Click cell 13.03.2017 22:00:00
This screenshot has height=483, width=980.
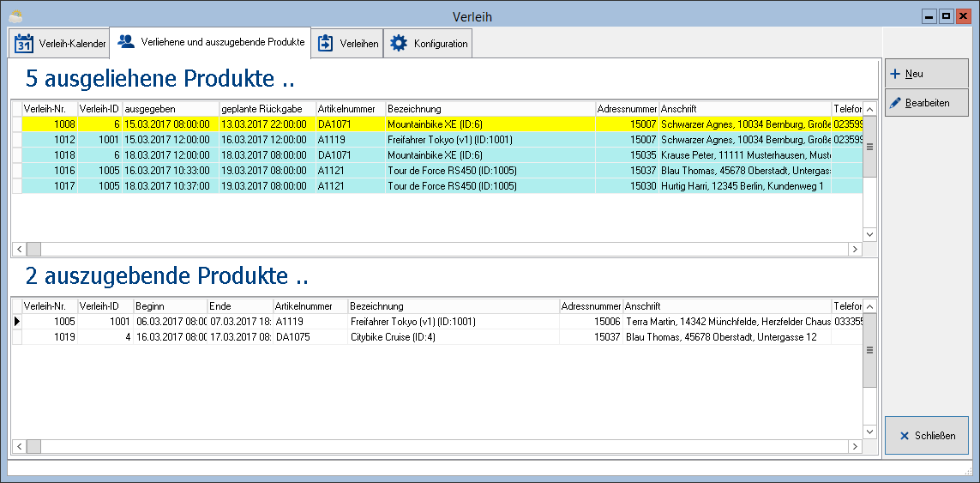tap(268, 124)
